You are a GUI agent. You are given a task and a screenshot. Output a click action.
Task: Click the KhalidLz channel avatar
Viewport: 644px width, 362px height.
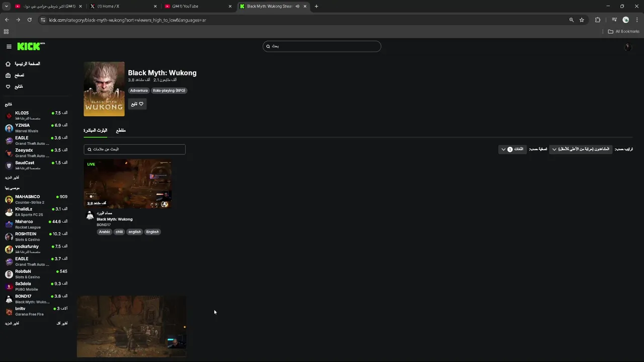pyautogui.click(x=9, y=212)
